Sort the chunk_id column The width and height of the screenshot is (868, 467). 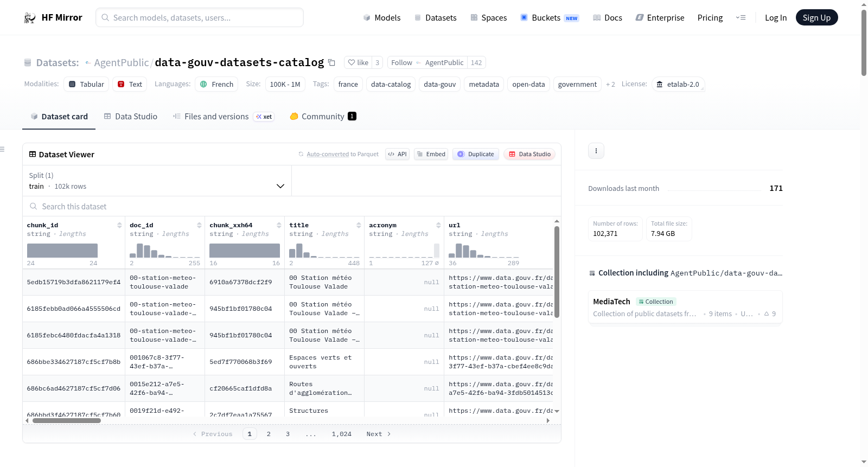[x=119, y=225]
